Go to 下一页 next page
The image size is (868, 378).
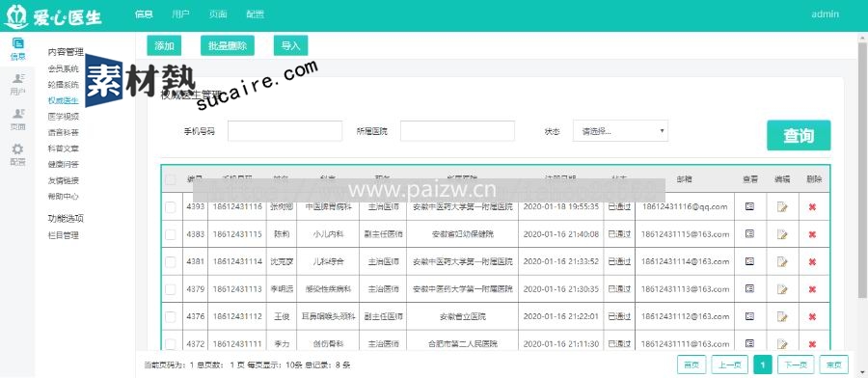coord(796,364)
